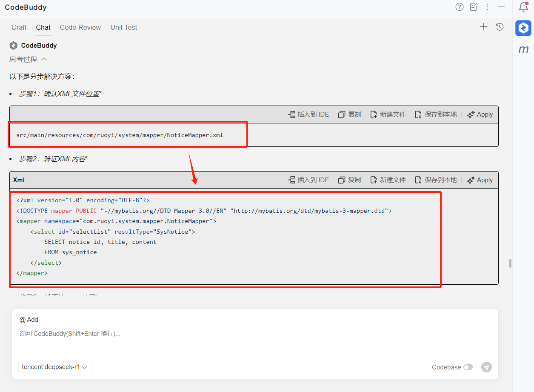The height and width of the screenshot is (392, 534).
Task: Click the CodeBuddy title in header
Action: 26,7
